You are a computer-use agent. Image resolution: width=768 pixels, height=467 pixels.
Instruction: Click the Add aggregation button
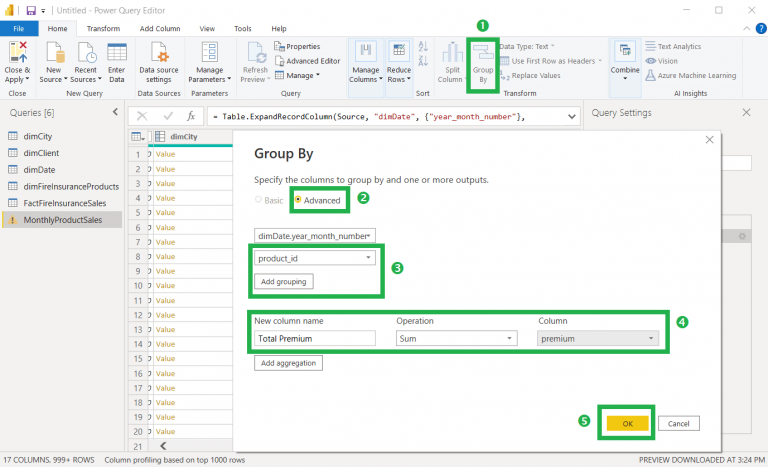pyautogui.click(x=288, y=363)
